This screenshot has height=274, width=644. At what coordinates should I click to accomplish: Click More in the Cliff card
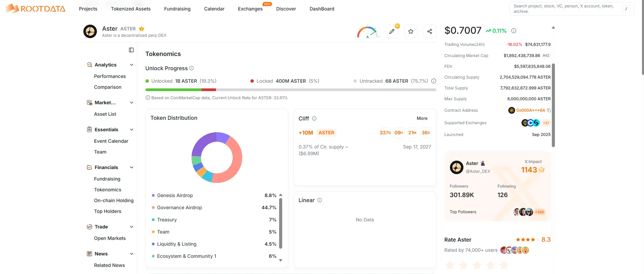(422, 118)
